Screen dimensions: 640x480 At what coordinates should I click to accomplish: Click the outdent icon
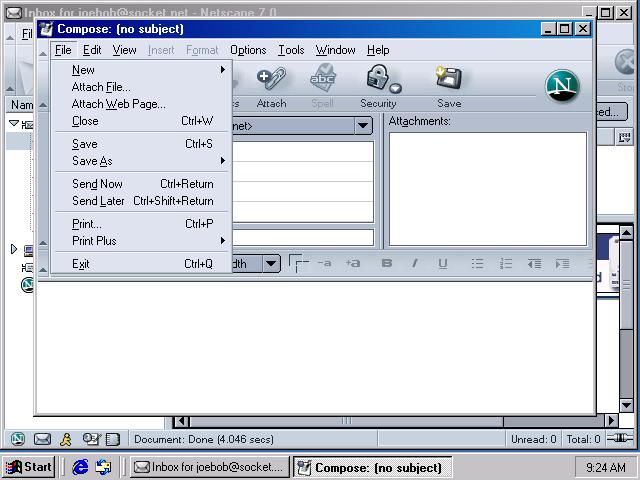click(x=534, y=264)
